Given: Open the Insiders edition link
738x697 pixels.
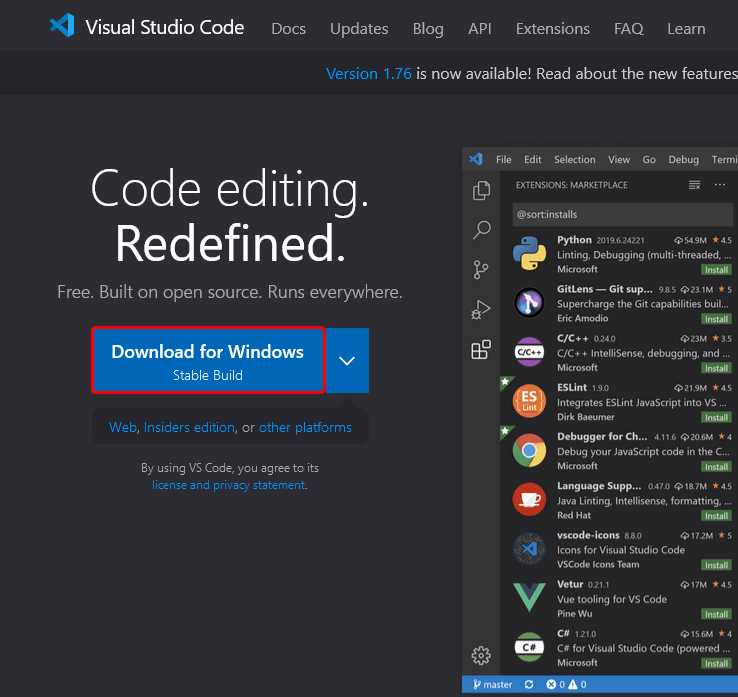Looking at the screenshot, I should 189,427.
